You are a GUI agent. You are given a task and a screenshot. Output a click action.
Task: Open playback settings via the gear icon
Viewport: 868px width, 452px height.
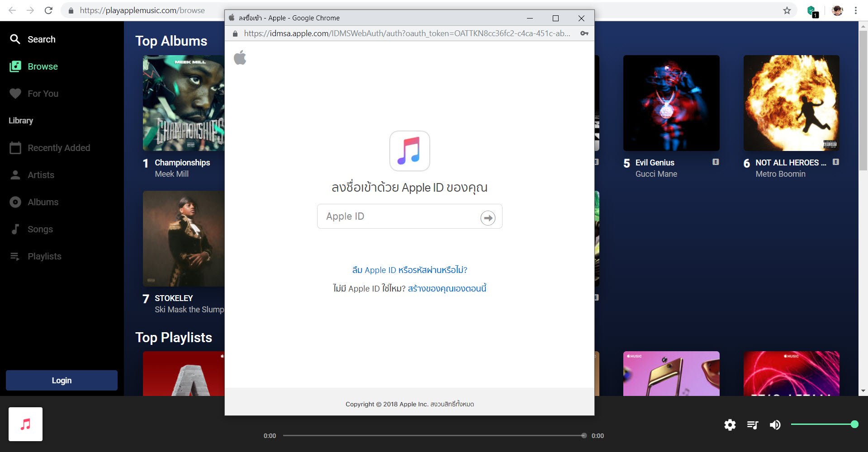[730, 425]
